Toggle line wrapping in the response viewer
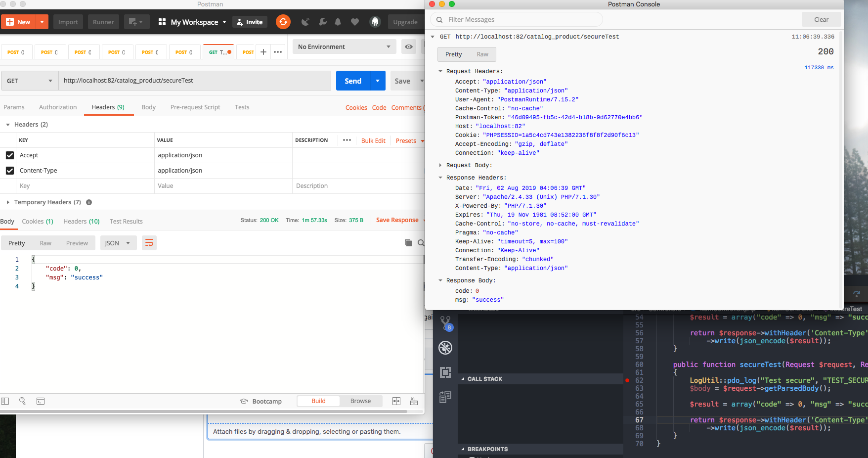The height and width of the screenshot is (458, 868). tap(149, 243)
